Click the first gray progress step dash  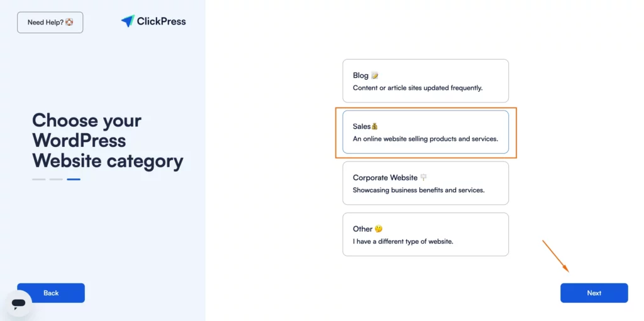click(39, 180)
